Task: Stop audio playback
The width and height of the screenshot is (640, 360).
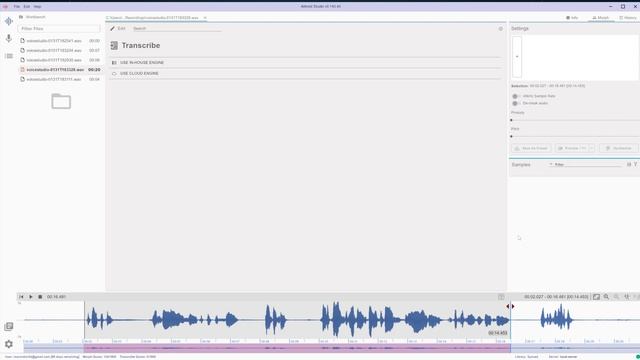Action: click(40, 297)
